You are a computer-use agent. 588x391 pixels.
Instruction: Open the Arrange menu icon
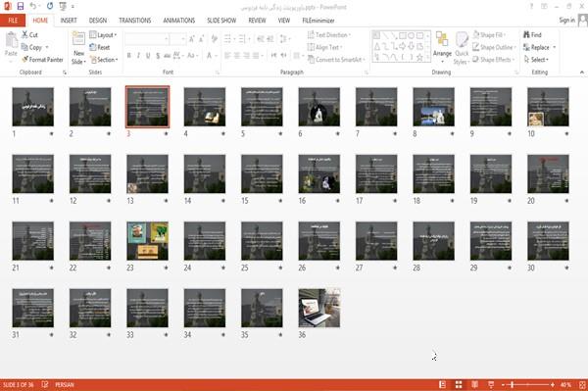[x=442, y=39]
